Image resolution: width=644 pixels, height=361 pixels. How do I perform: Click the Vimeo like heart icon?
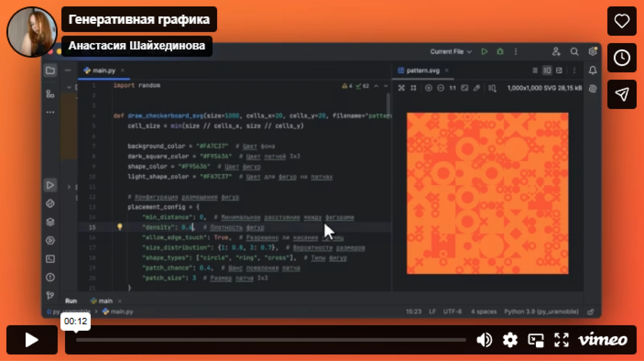(621, 21)
